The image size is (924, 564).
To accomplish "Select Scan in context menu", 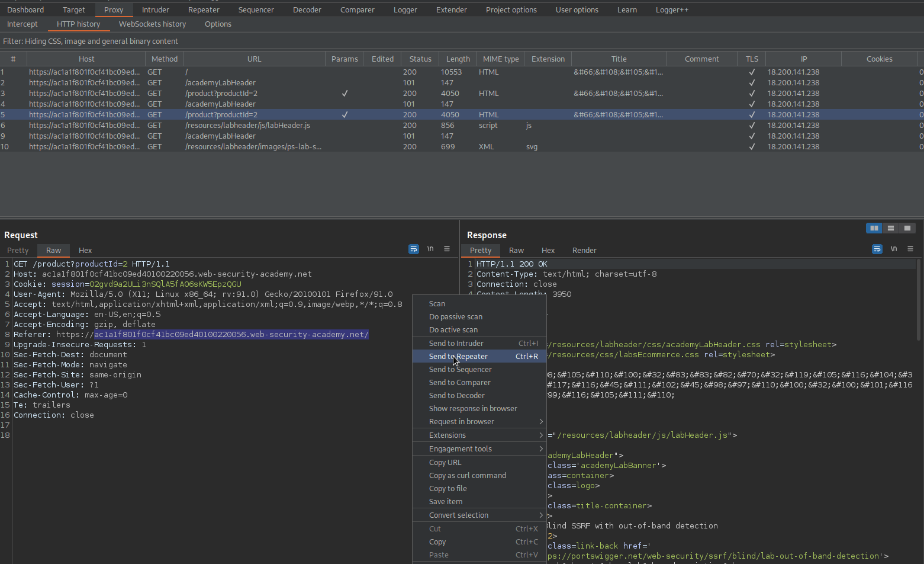I will tap(479, 304).
